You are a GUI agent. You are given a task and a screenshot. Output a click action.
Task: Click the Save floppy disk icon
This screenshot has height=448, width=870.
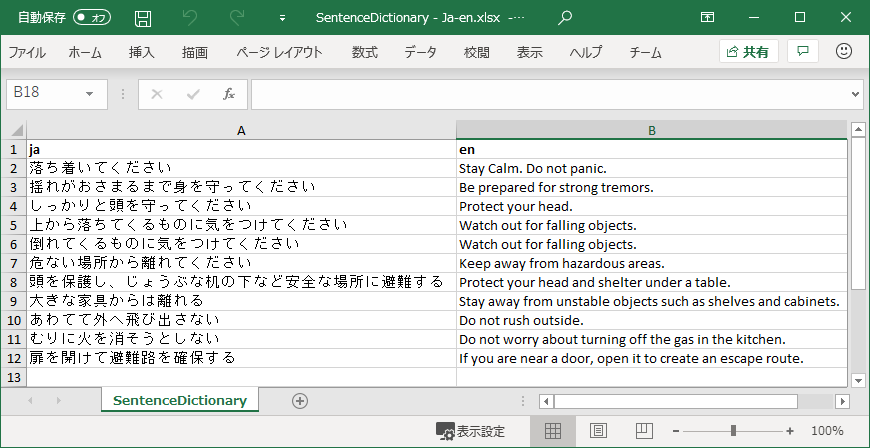click(x=143, y=18)
